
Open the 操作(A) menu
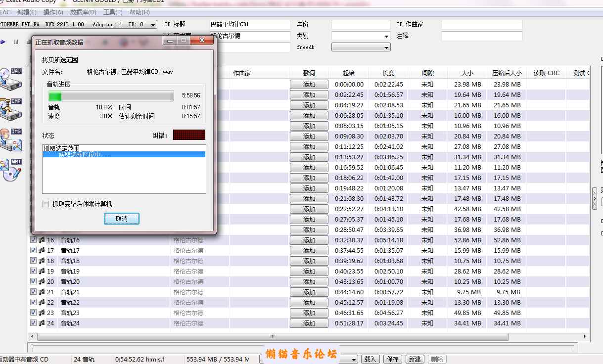point(53,12)
